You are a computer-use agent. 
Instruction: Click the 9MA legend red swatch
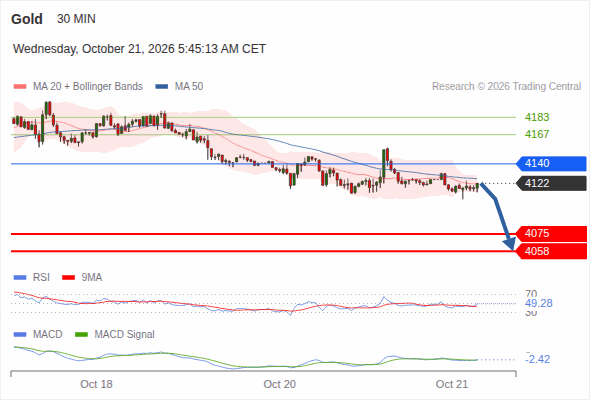click(x=68, y=278)
